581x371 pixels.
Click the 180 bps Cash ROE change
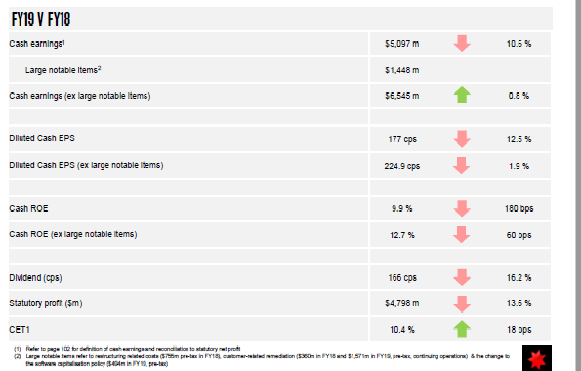pos(519,209)
